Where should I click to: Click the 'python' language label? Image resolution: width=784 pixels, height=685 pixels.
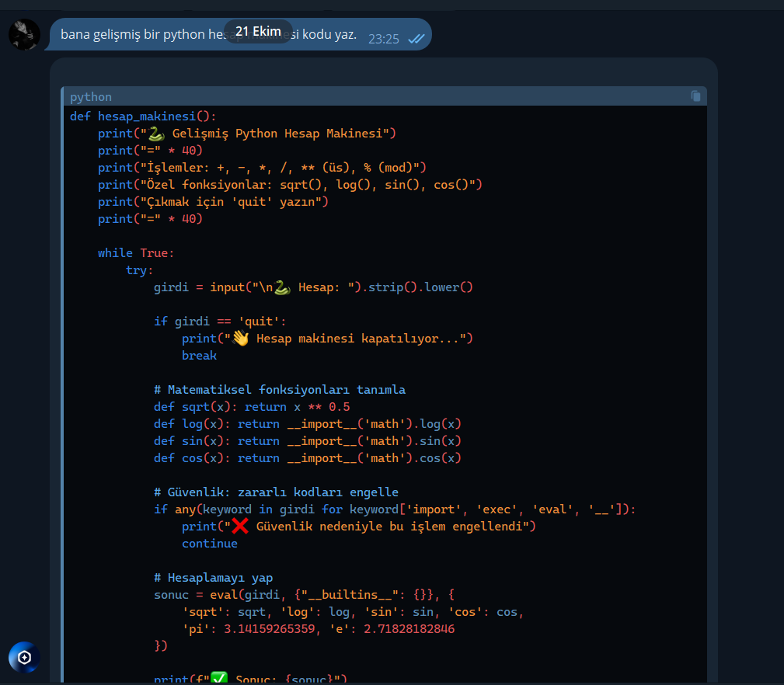90,97
